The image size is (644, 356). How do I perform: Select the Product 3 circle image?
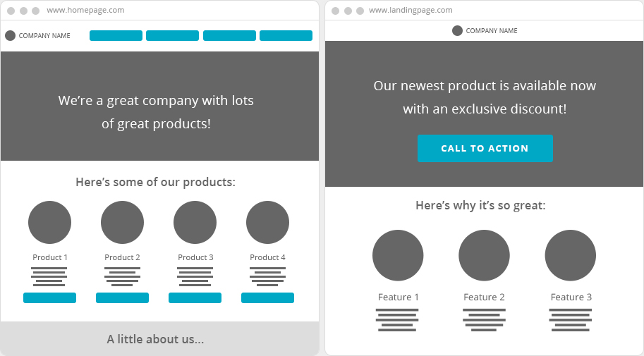click(195, 223)
